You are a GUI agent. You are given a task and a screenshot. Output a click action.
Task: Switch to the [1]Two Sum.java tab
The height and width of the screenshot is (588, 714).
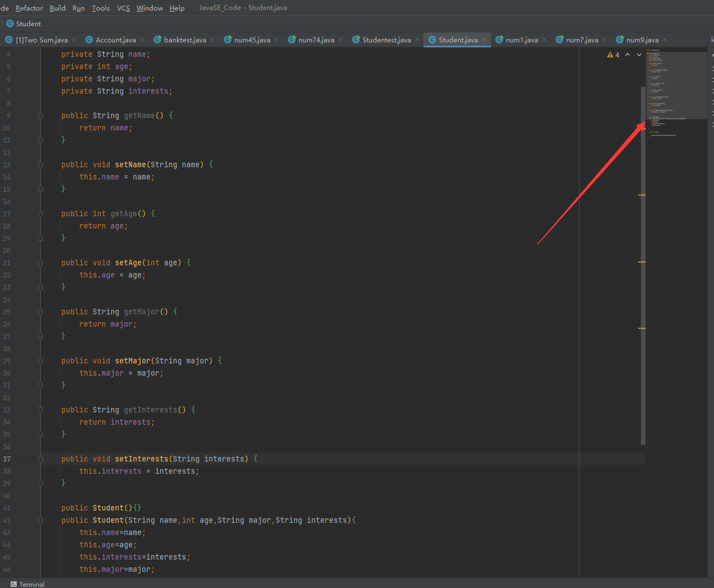click(x=42, y=40)
